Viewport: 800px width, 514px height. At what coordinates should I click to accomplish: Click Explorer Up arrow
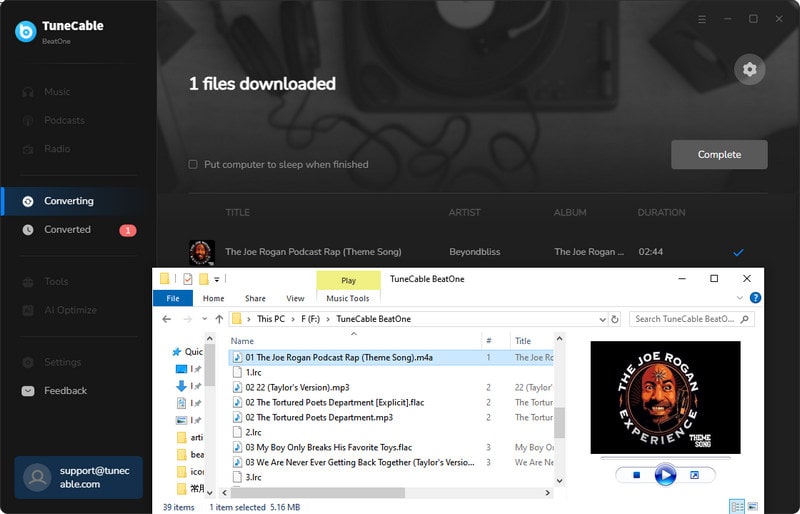(x=219, y=319)
